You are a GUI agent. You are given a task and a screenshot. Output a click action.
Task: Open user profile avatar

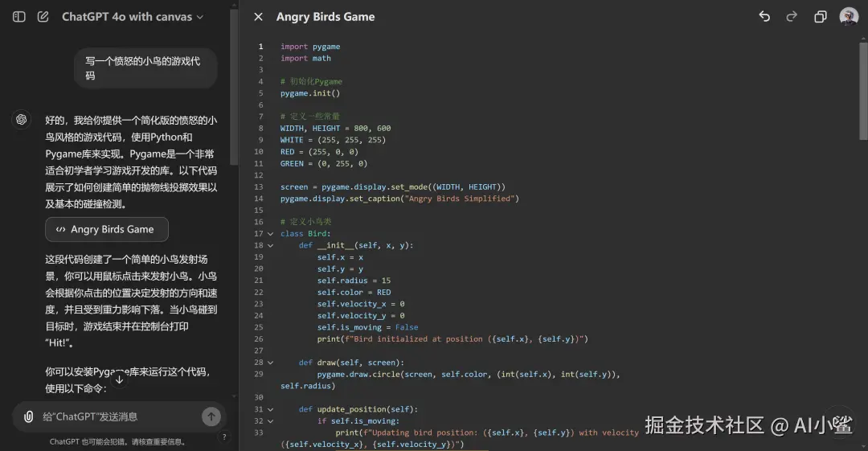(849, 17)
